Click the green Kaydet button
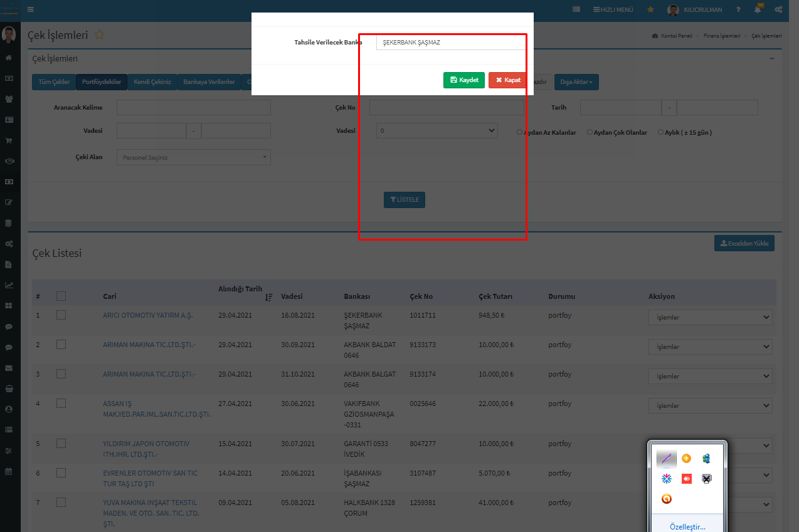The height and width of the screenshot is (532, 799). pyautogui.click(x=463, y=80)
